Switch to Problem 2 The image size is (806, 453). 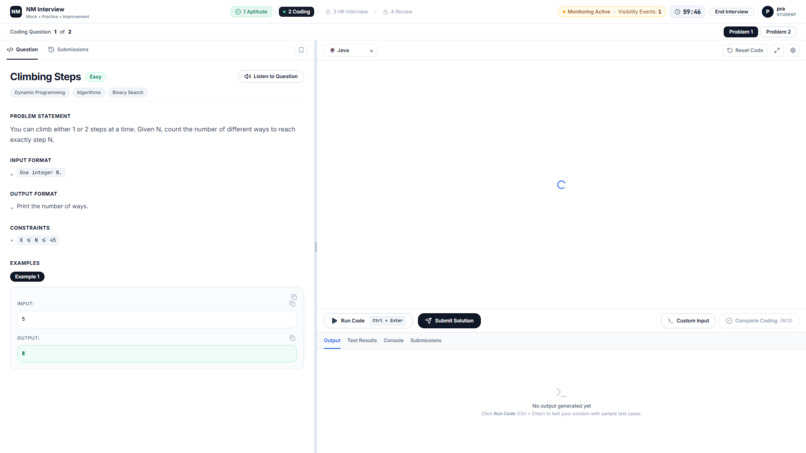(778, 32)
